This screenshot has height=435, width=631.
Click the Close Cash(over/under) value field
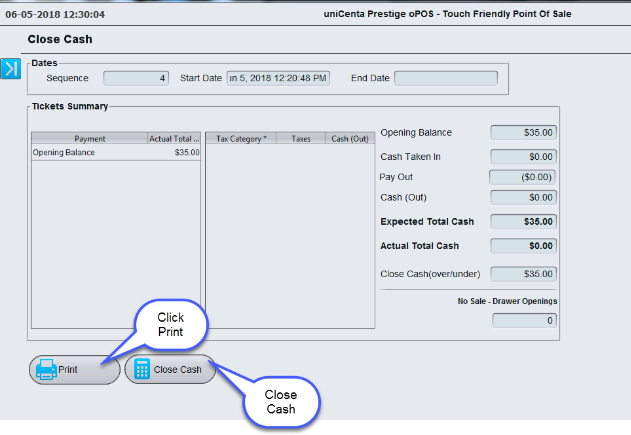524,274
